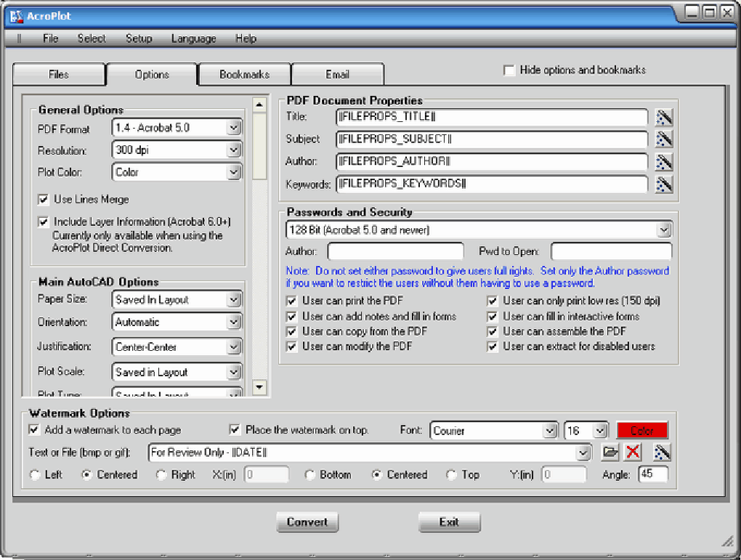Click the window resize grip corner
The image size is (741, 560).
[728, 542]
